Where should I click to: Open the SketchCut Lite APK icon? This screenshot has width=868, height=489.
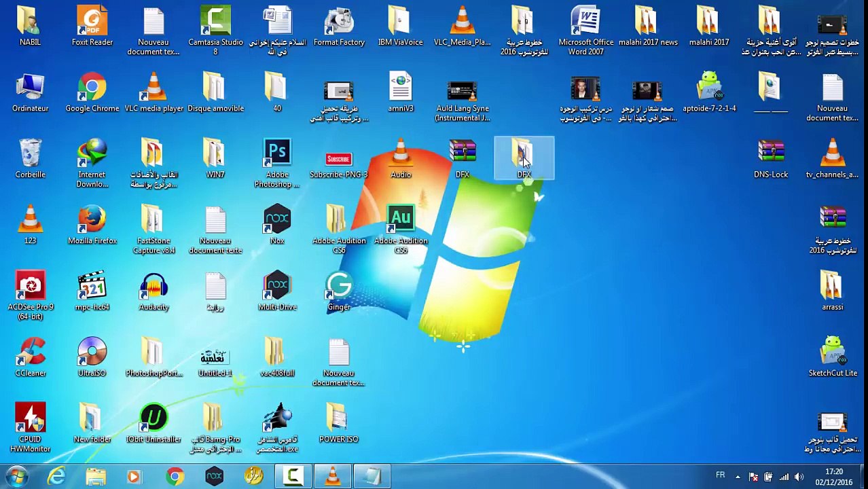[x=833, y=357]
